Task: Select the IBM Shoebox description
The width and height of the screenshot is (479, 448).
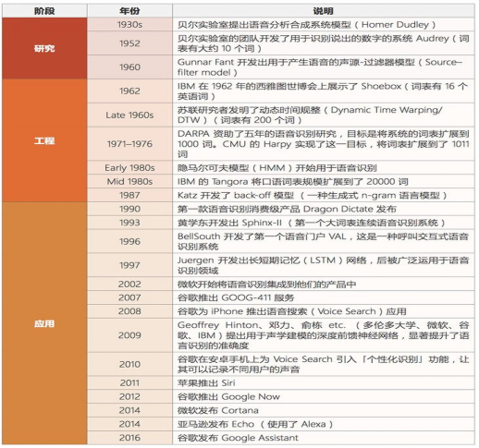Action: (x=324, y=91)
